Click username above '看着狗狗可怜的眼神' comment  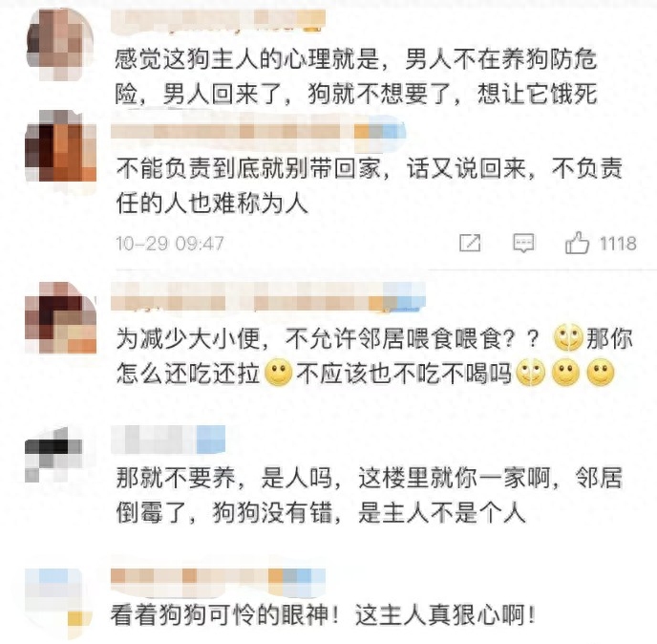point(218,576)
